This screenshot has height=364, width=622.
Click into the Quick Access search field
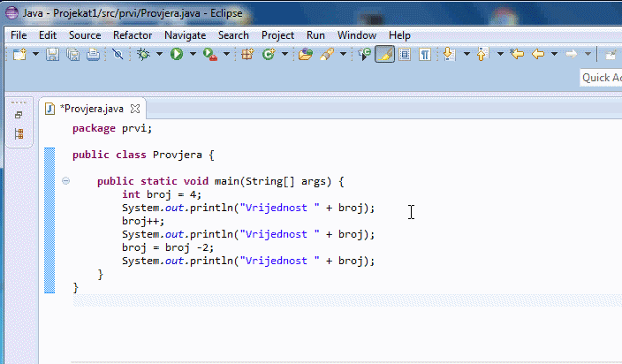coord(600,78)
